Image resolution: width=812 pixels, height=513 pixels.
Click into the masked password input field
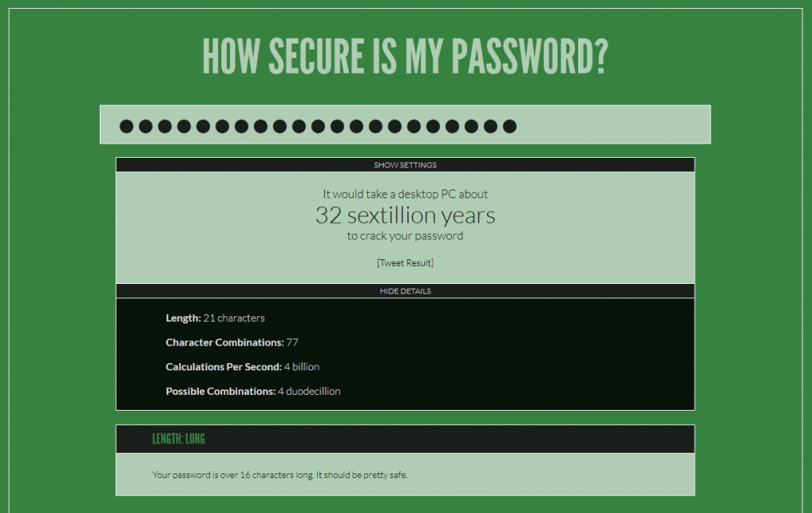click(404, 124)
